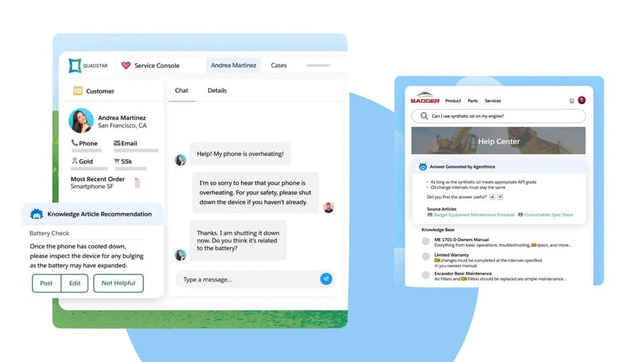Select Services in the Badger navigation
This screenshot has height=362, width=644.
(x=493, y=101)
